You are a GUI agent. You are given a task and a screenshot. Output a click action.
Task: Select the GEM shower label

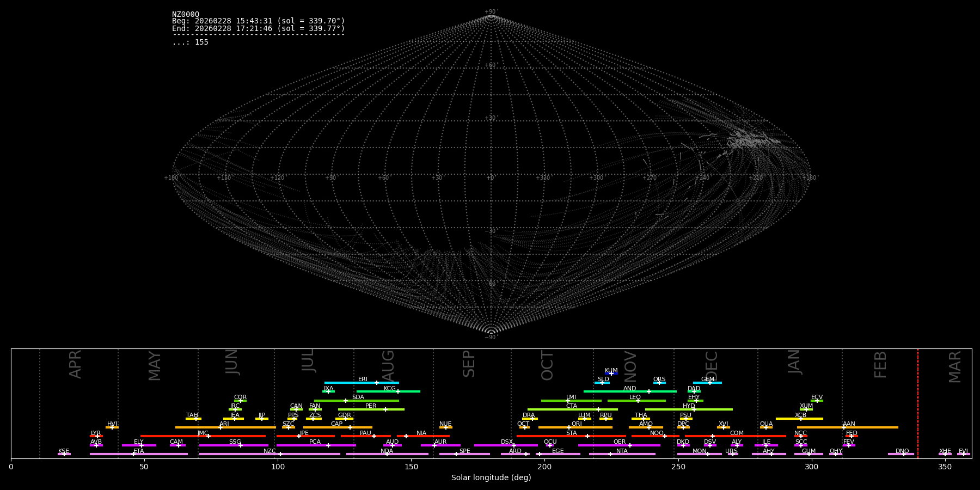(708, 379)
